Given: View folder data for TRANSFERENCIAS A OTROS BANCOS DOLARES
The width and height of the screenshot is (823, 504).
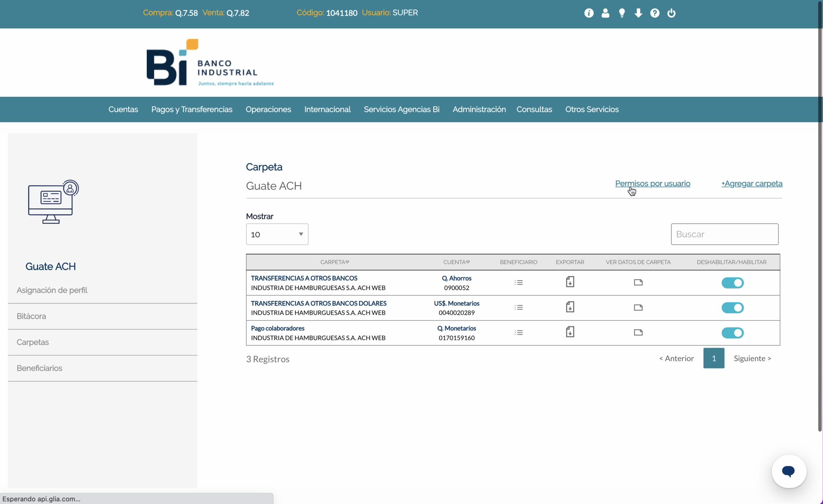Looking at the screenshot, I should 638,307.
